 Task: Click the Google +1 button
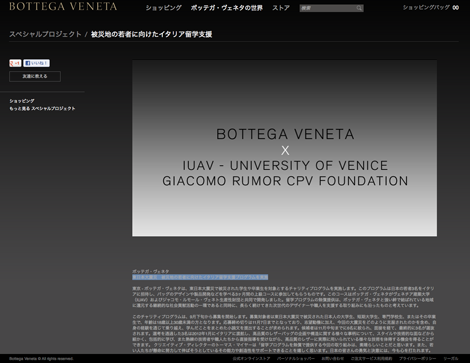tap(15, 63)
